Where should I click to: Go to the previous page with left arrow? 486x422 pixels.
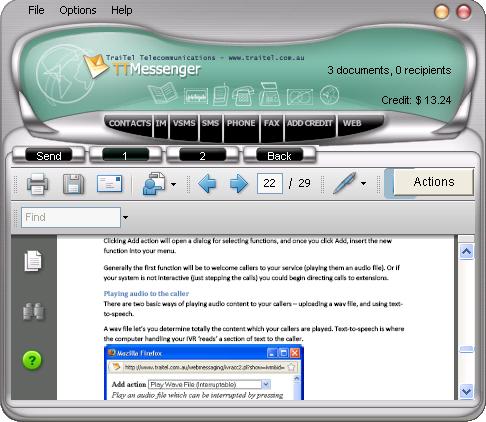pyautogui.click(x=207, y=184)
